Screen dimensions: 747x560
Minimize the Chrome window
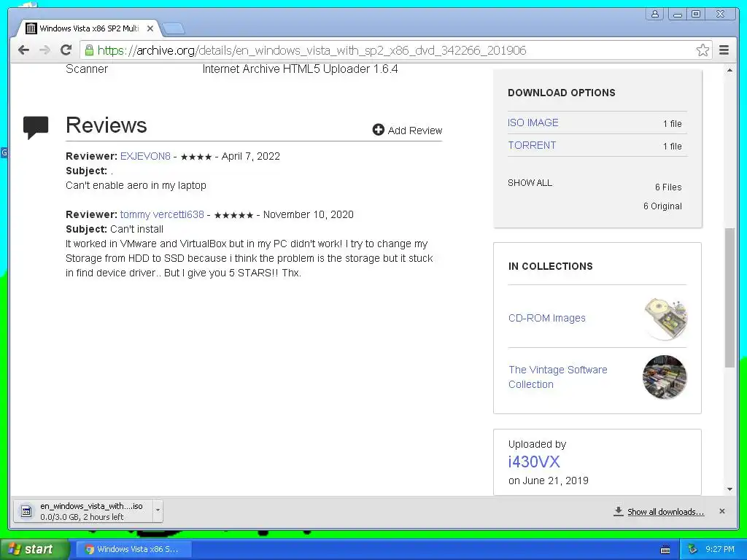[x=677, y=15]
